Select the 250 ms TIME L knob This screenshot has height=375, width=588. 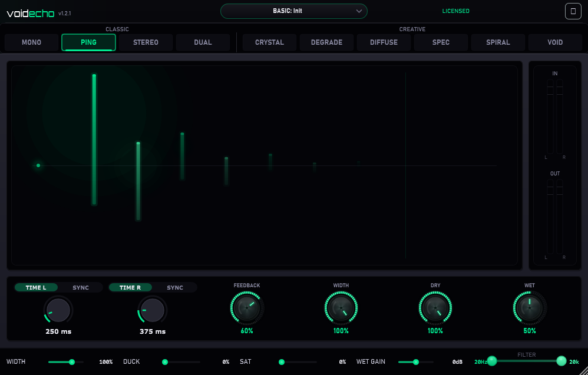[57, 310]
